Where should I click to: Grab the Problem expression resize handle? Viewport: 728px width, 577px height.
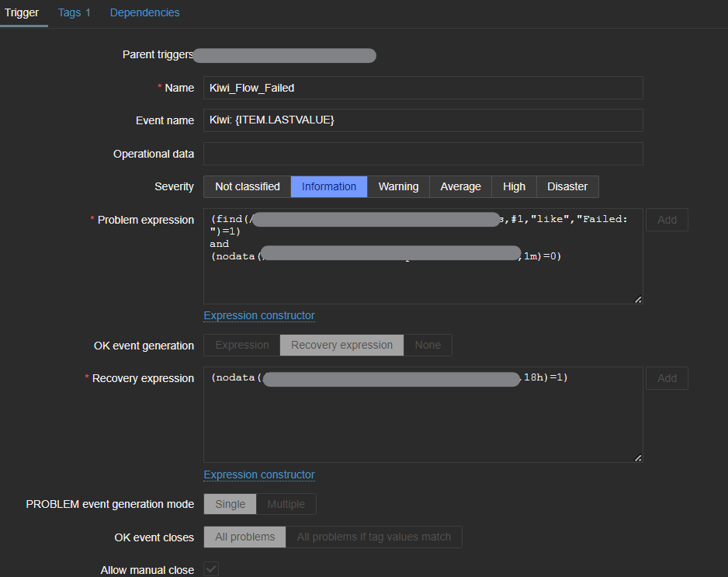(638, 300)
